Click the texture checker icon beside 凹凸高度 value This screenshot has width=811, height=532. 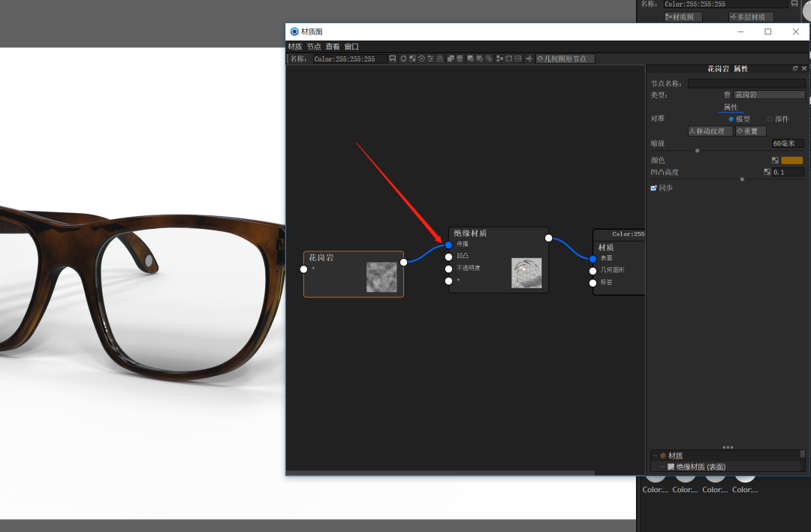point(767,172)
